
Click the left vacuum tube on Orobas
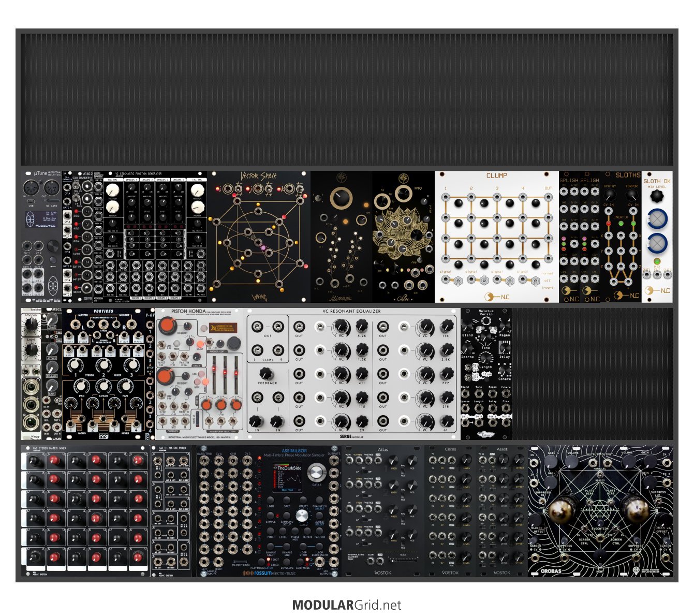point(560,510)
